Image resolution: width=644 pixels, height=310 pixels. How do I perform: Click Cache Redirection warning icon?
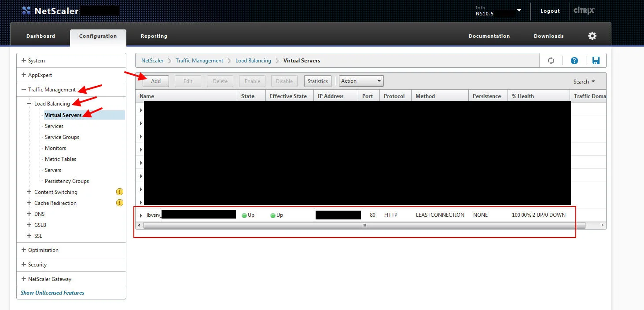[x=119, y=203]
